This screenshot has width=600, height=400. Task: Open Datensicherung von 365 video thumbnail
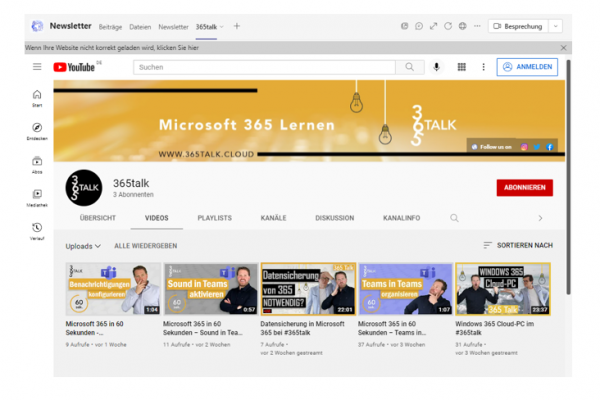coord(308,289)
